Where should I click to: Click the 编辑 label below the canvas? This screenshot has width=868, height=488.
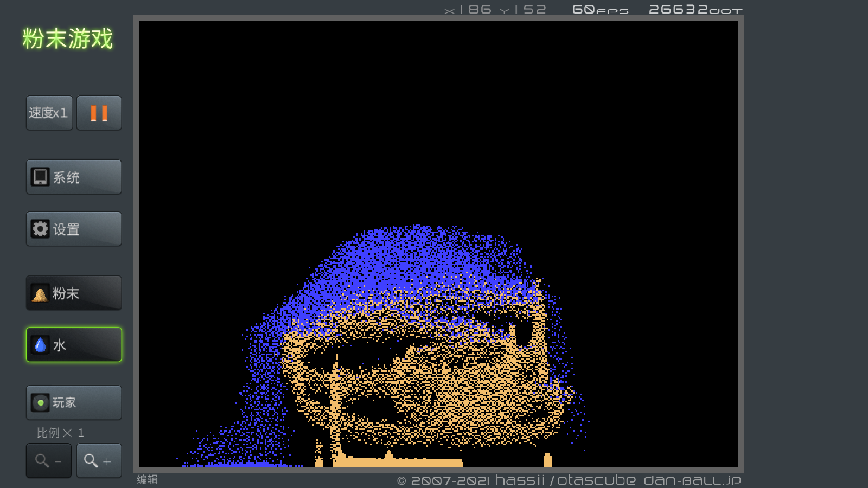click(147, 479)
